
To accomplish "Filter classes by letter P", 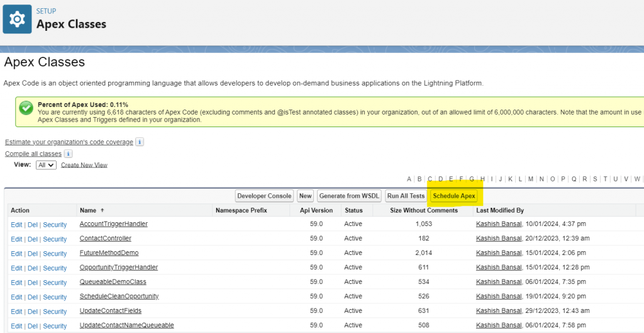I will (x=563, y=179).
